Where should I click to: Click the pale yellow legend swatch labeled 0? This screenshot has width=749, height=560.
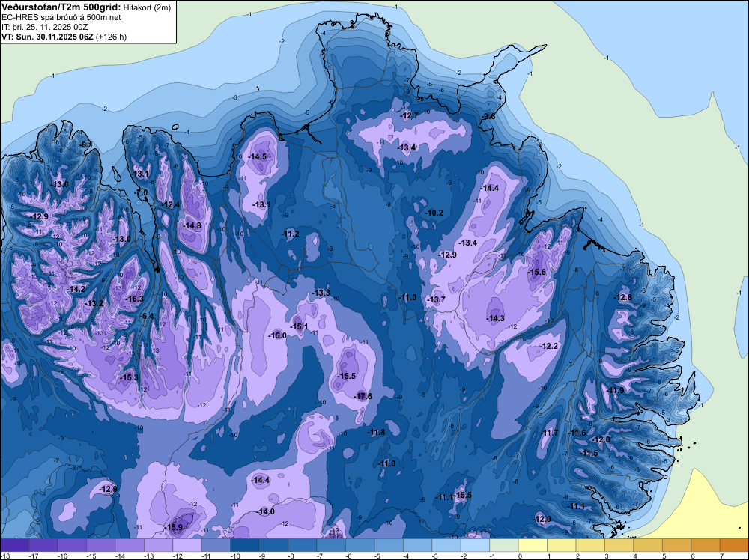(533, 545)
